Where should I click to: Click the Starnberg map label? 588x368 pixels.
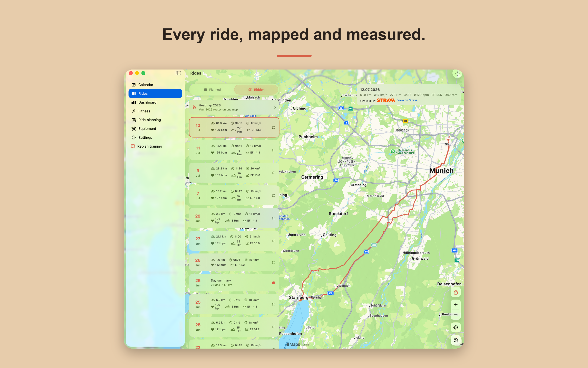298,297
